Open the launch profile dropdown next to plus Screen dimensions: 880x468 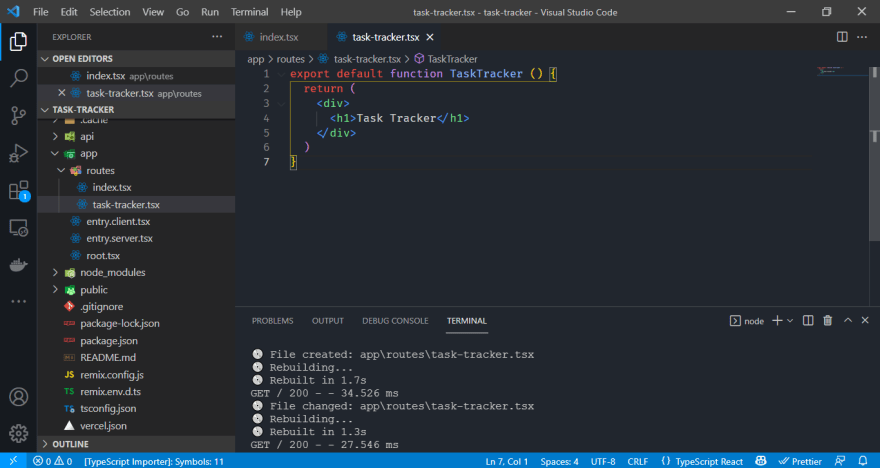click(x=790, y=320)
